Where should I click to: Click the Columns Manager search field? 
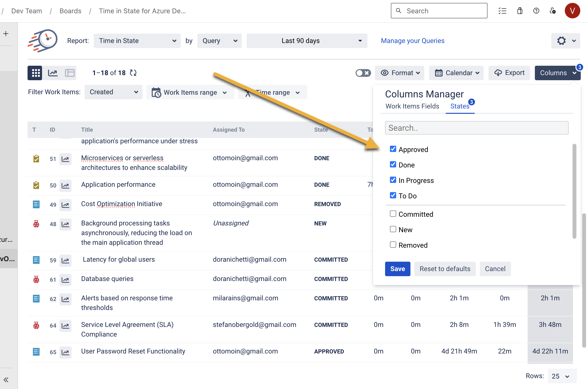pyautogui.click(x=476, y=128)
